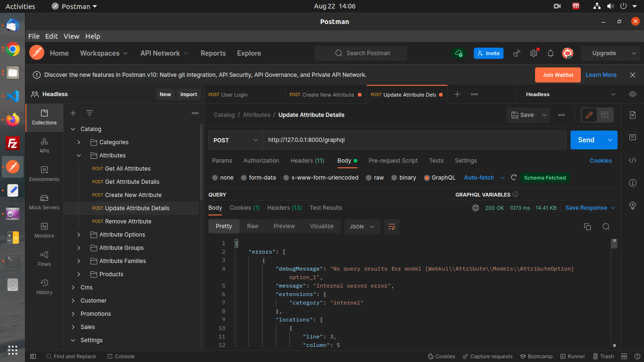
Task: Click the Send button
Action: coord(586,140)
